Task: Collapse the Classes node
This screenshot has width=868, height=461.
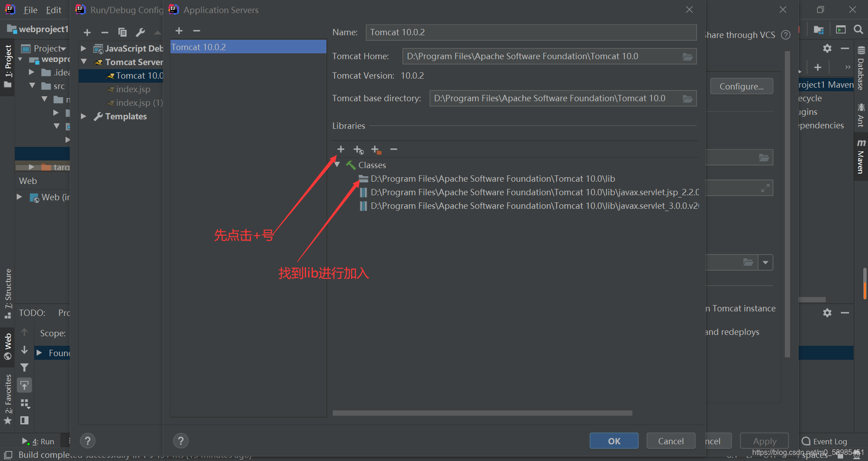Action: [x=337, y=165]
